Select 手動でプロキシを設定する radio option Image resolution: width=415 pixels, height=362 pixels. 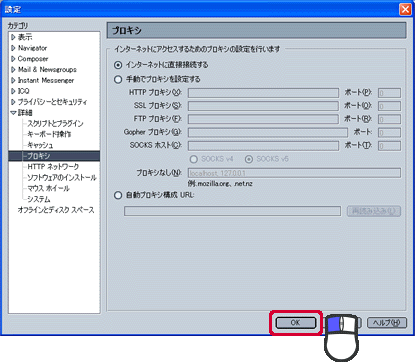118,79
